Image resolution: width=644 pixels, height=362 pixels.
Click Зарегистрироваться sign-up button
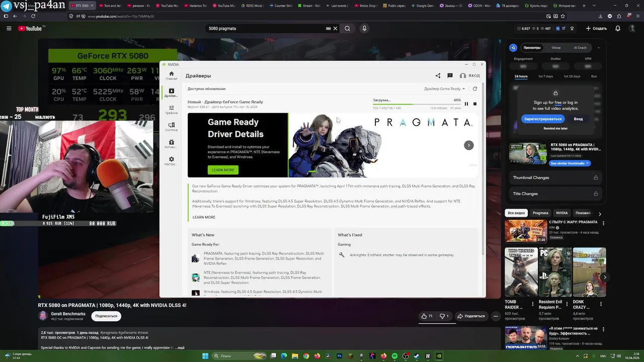[x=542, y=119]
